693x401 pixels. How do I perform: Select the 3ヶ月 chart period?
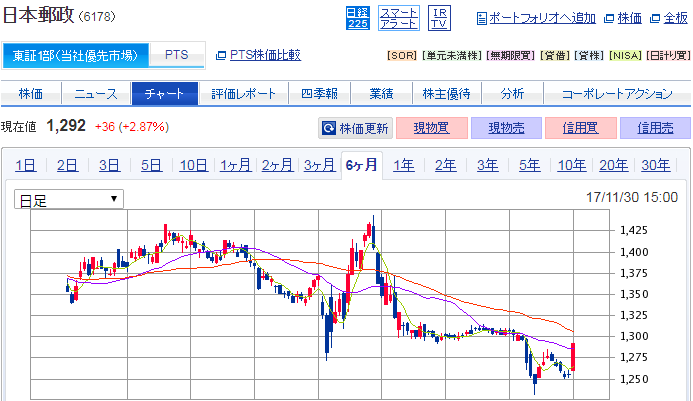click(319, 166)
